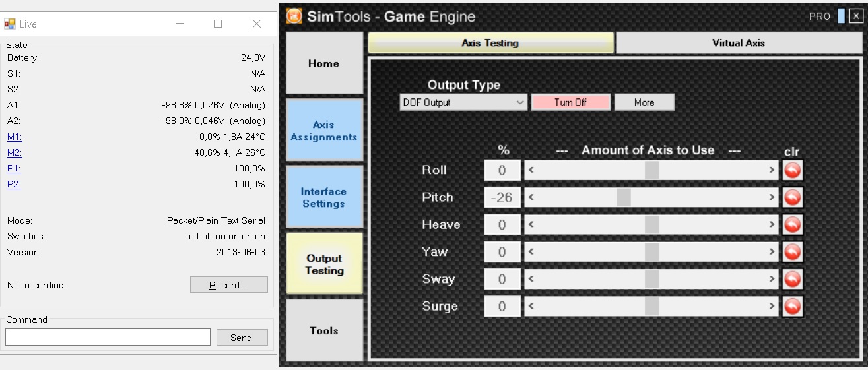Maximize the Live window
Viewport: 868px width, 370px height.
pos(218,24)
